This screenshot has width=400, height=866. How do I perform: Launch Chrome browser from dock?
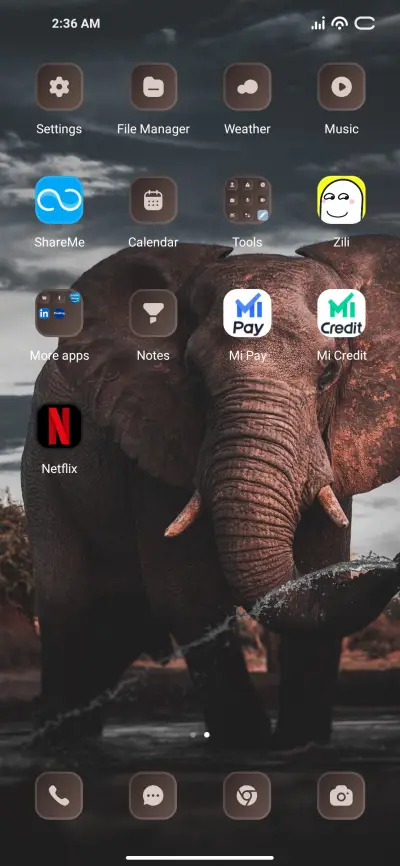click(x=247, y=795)
